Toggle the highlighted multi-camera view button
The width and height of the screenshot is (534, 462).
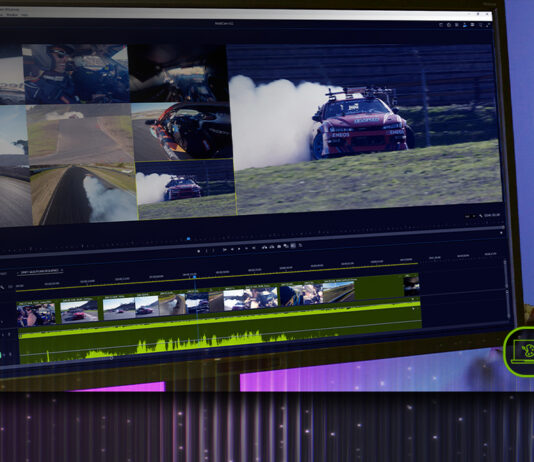click(293, 245)
